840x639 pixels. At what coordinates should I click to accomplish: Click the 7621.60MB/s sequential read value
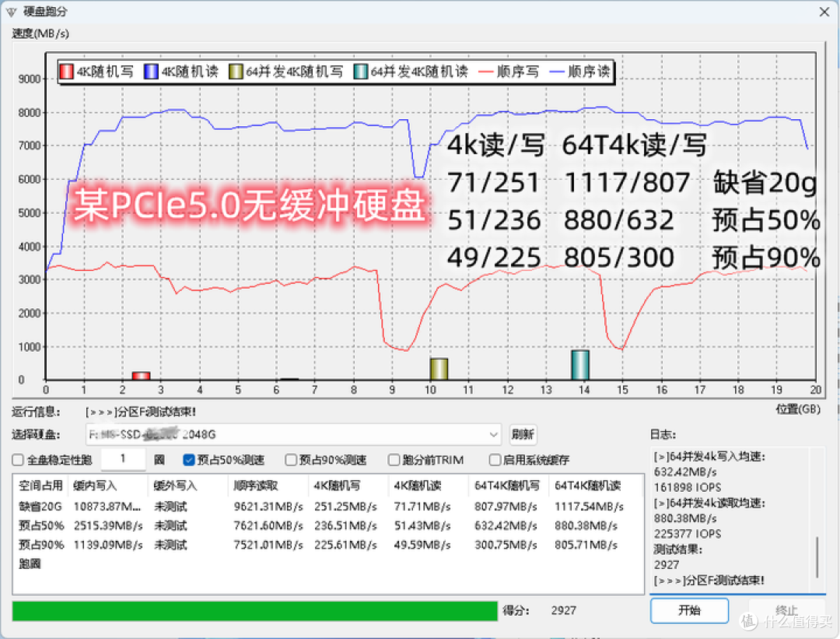(268, 526)
